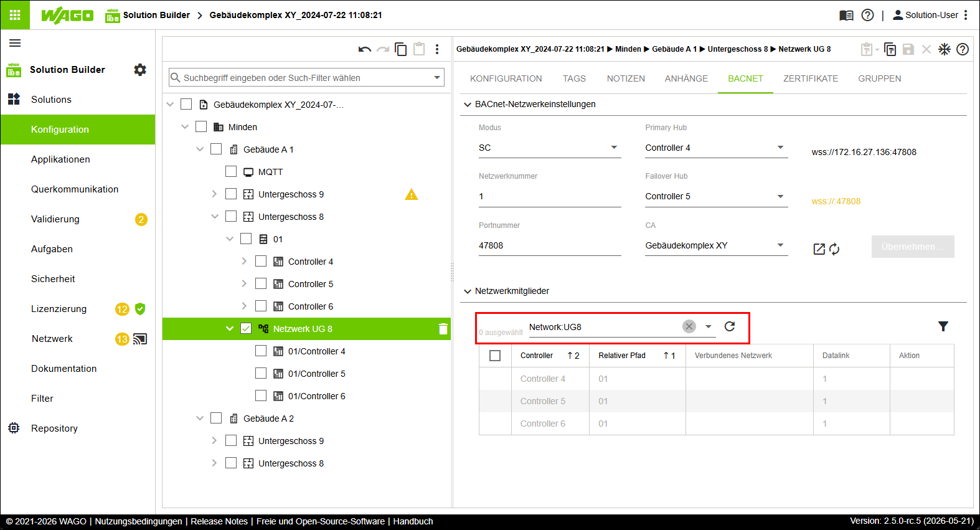Click warning triangle on Untergeschoss 9

tap(412, 194)
